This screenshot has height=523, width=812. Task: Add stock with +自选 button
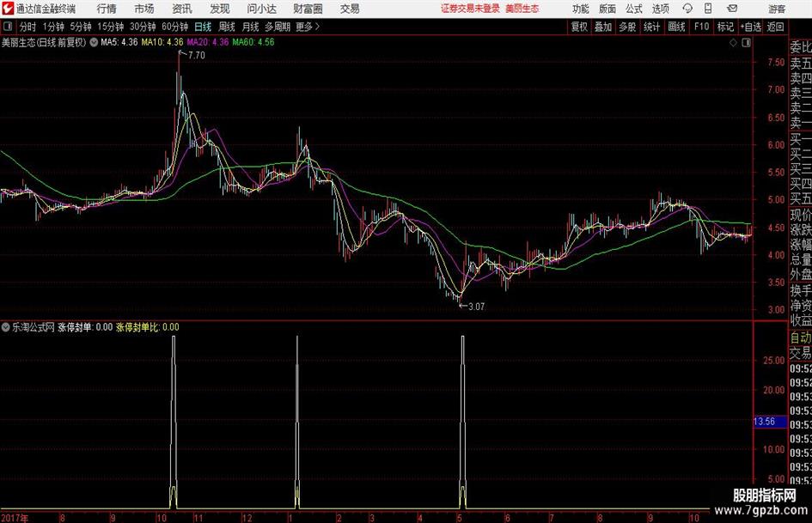(751, 27)
